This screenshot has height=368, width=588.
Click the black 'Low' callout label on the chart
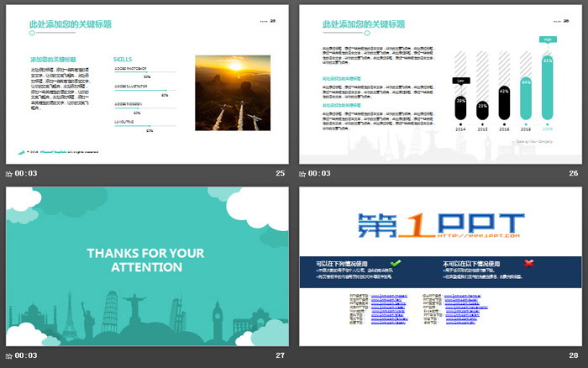click(460, 81)
